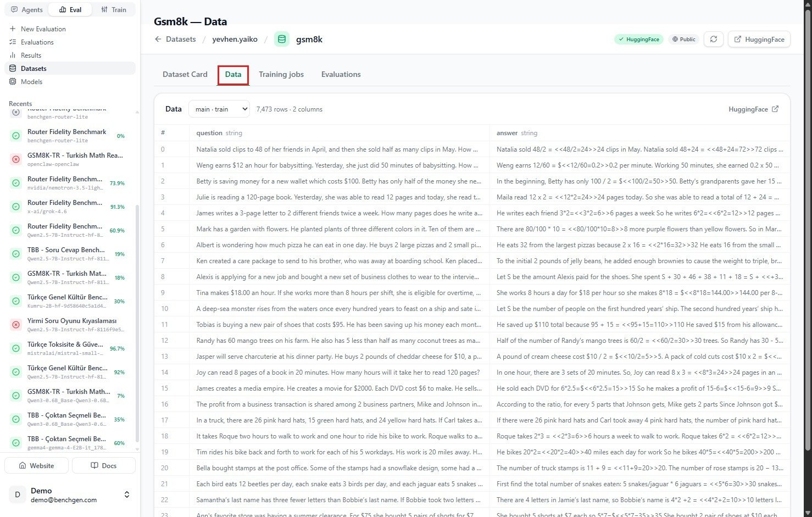Open TBB - Çoktan Seçmeli 60% recent item
Screen dimensions: 812x517
(x=70, y=443)
